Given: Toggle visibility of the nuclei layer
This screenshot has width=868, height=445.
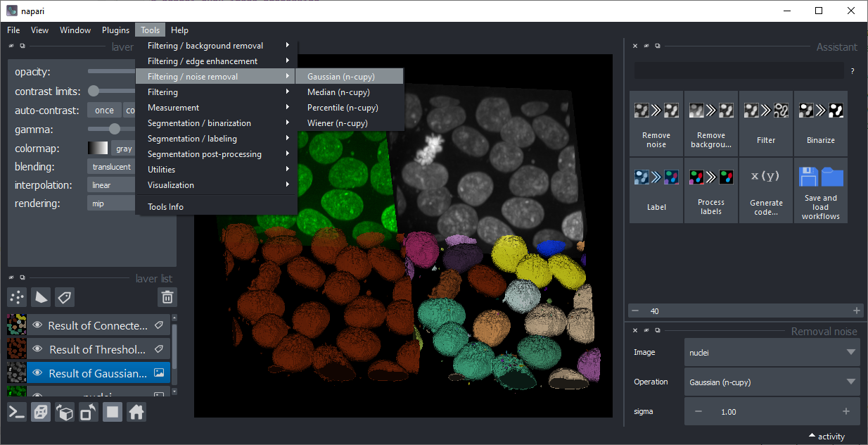Looking at the screenshot, I should coord(39,395).
